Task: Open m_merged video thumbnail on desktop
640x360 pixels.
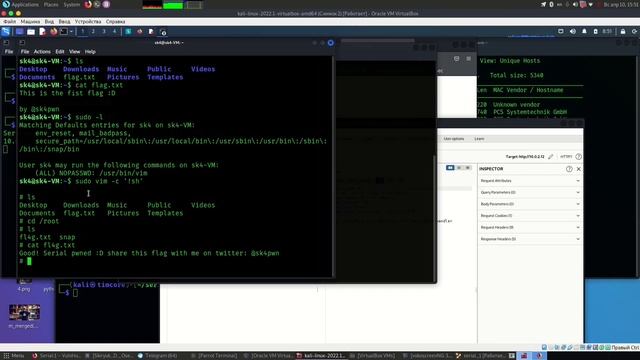Action: click(x=24, y=313)
